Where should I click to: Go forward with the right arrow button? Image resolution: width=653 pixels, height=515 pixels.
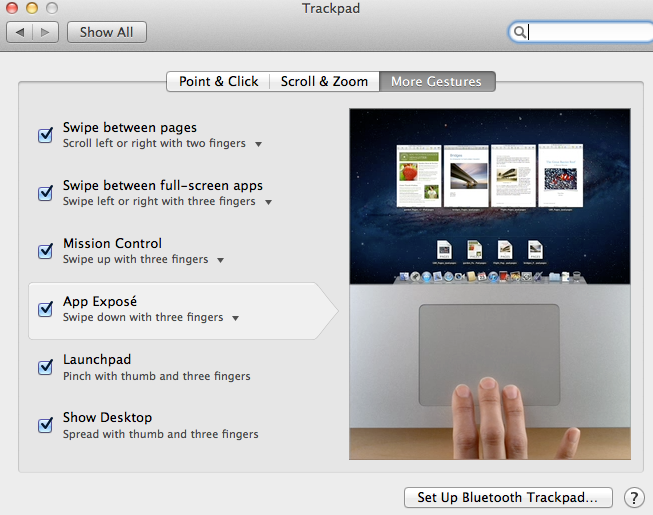[45, 32]
